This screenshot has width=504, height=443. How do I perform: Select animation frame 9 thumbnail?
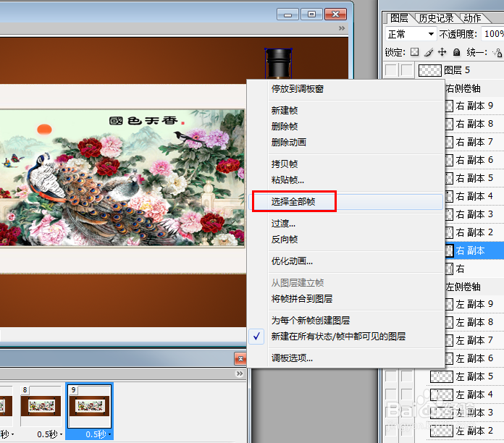click(x=90, y=406)
